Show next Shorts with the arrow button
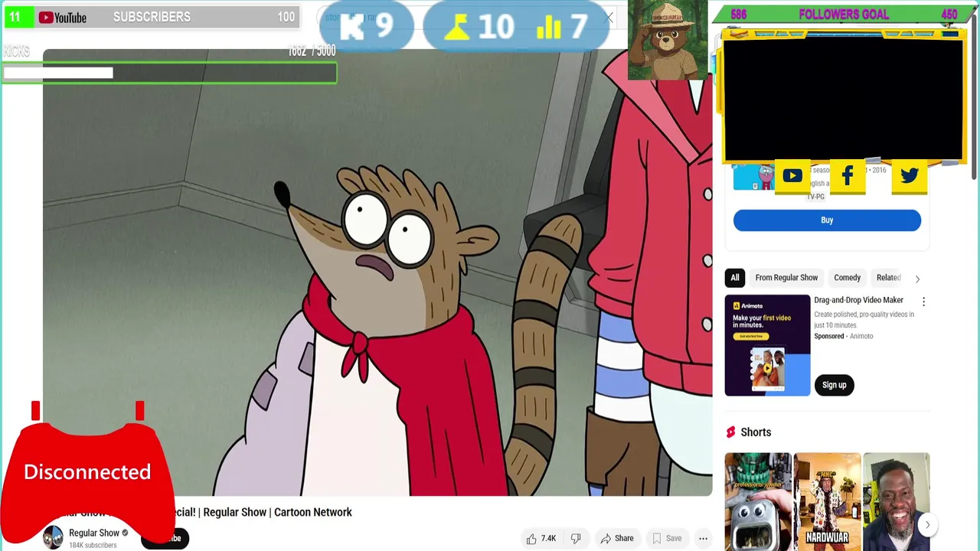Image resolution: width=980 pixels, height=551 pixels. pos(927,525)
